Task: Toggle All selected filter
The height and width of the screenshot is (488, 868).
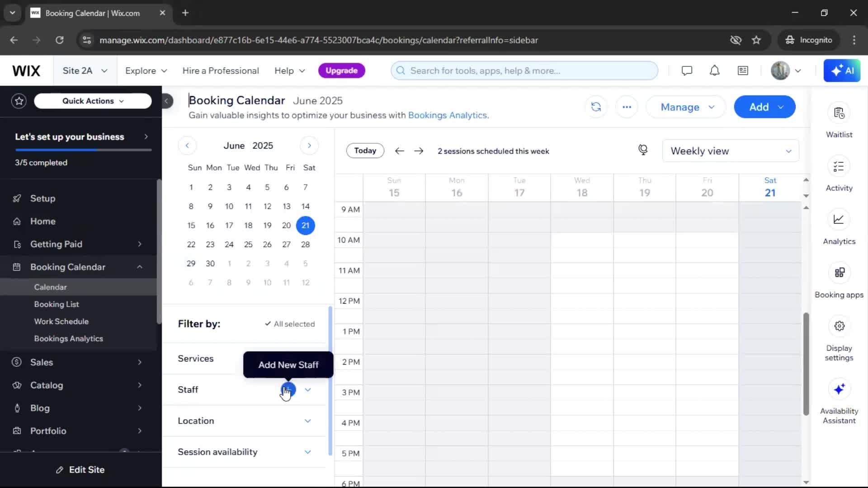Action: tap(290, 324)
